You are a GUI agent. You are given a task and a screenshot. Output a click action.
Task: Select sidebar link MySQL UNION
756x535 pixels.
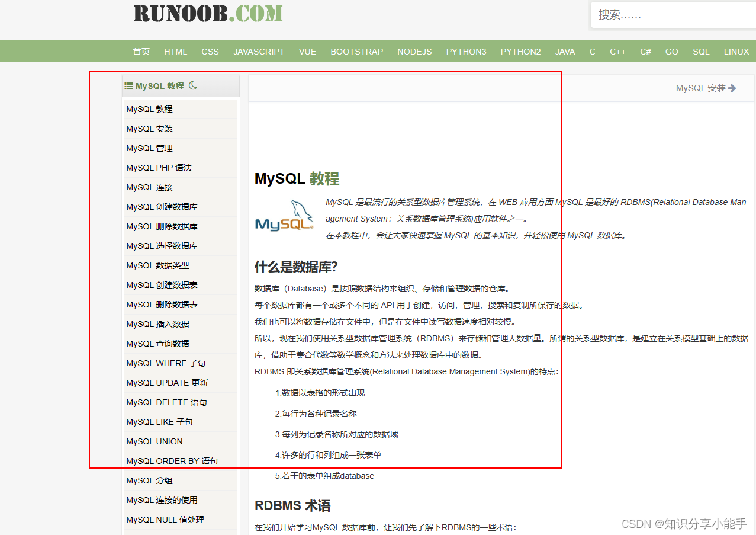[x=155, y=441]
